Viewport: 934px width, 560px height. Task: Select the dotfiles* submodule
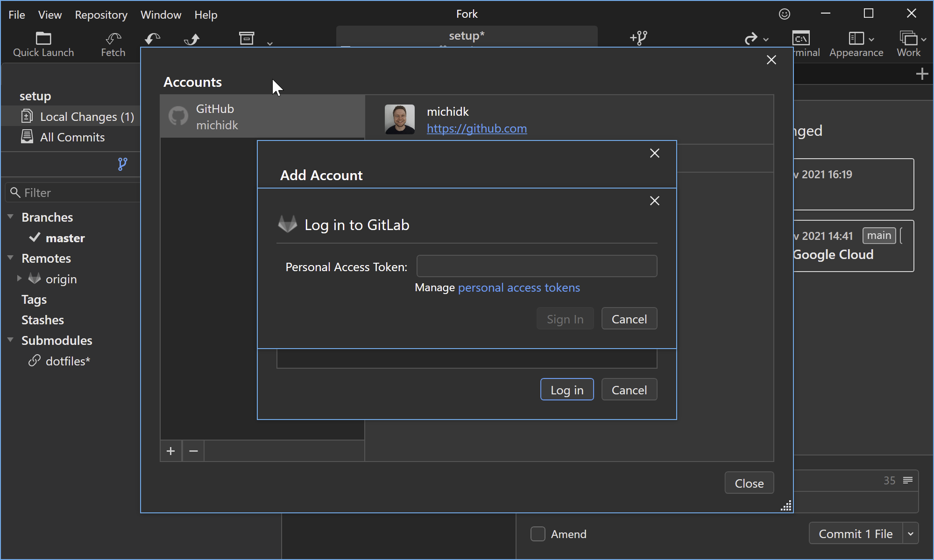[x=68, y=361]
